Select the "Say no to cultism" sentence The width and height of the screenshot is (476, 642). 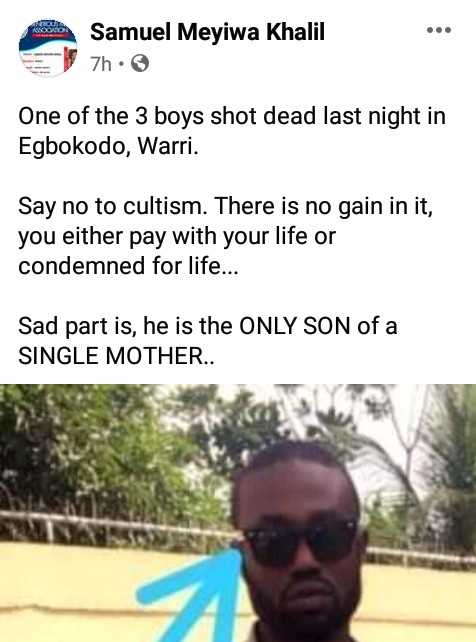point(113,206)
